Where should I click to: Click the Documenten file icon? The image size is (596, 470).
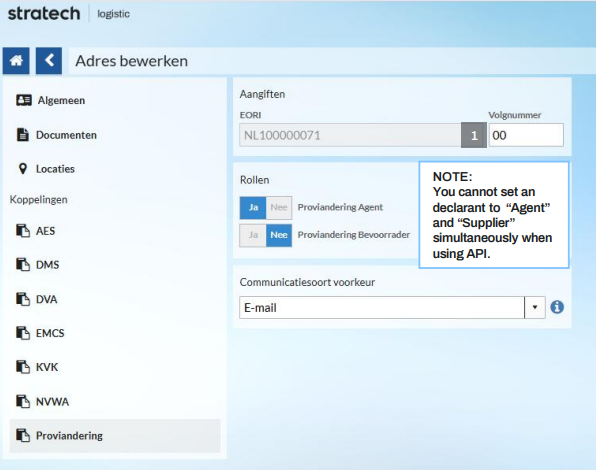pyautogui.click(x=23, y=135)
